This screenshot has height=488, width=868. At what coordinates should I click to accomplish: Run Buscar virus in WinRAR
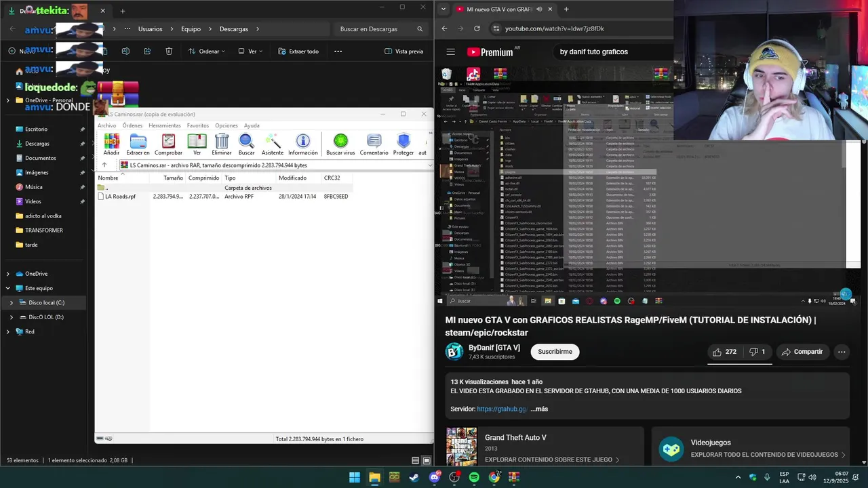[340, 144]
